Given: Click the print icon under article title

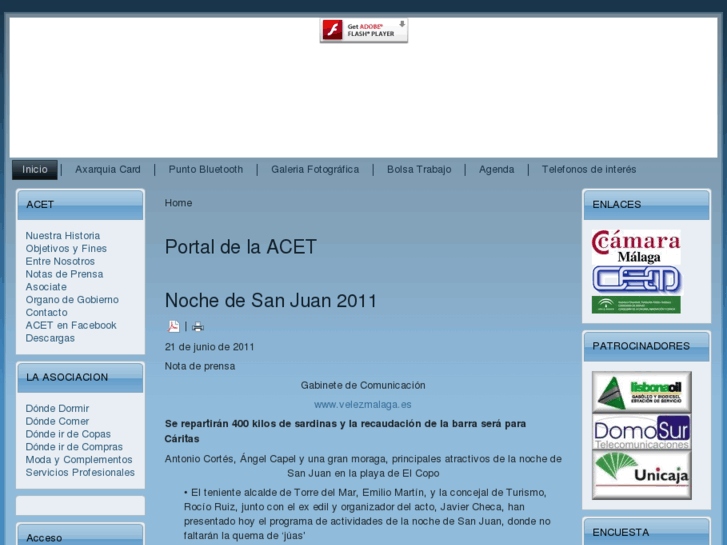Looking at the screenshot, I should pos(198,327).
